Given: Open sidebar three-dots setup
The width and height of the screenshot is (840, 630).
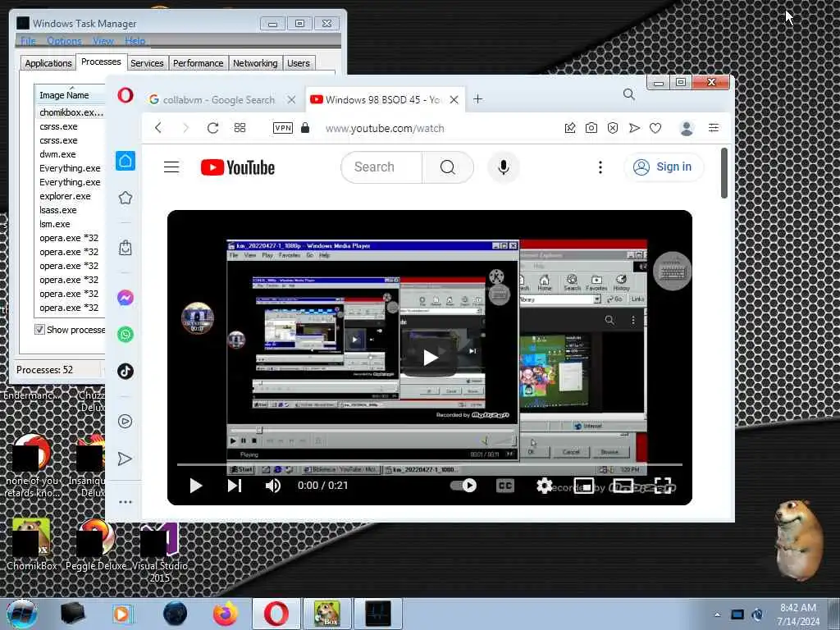Looking at the screenshot, I should pos(126,502).
